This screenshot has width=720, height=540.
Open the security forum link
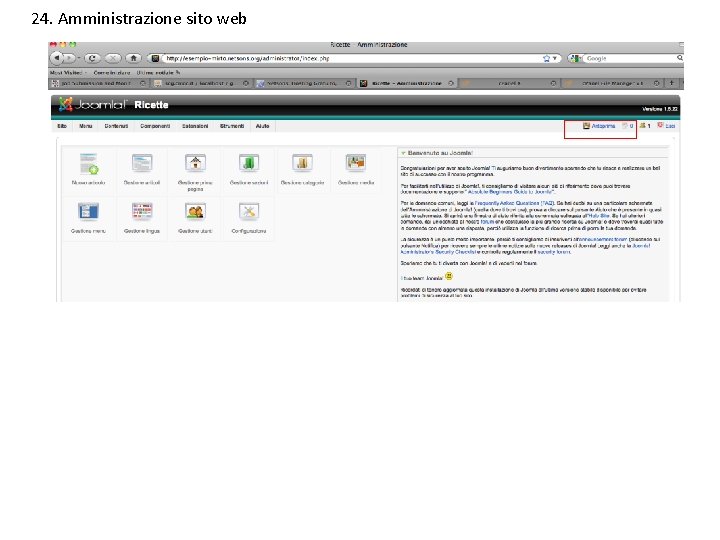point(554,252)
